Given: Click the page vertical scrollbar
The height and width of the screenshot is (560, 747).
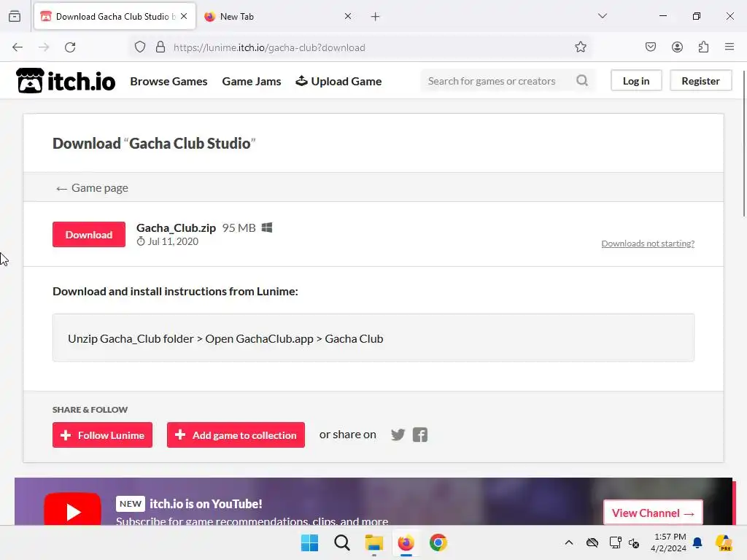Looking at the screenshot, I should pos(743,143).
